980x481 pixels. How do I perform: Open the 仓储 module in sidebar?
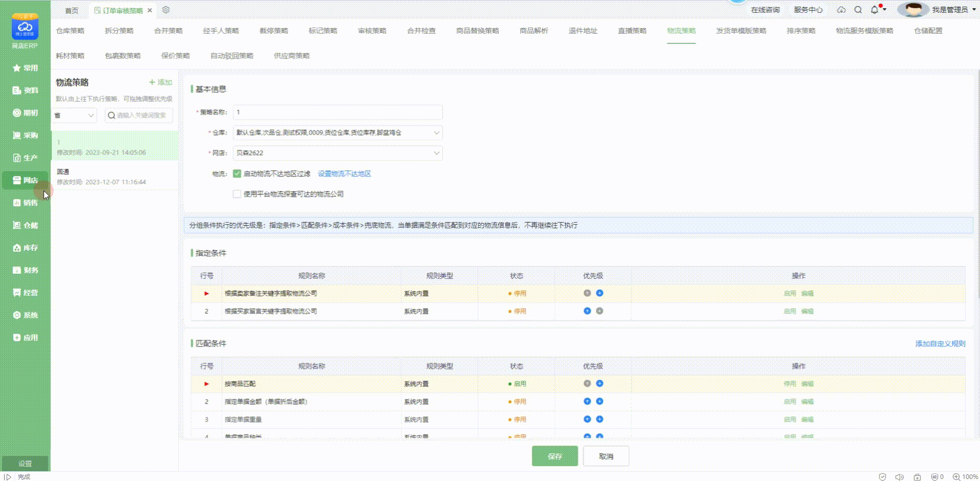point(25,225)
